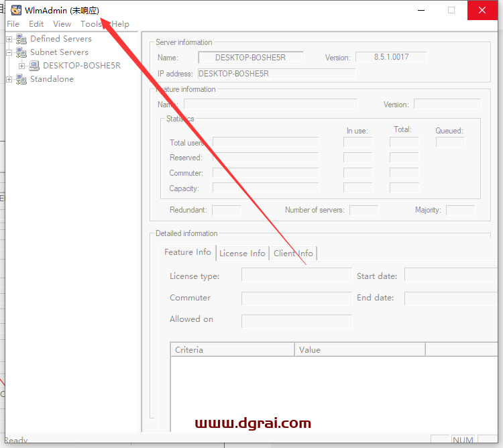Click the Number of servers field

[364, 211]
